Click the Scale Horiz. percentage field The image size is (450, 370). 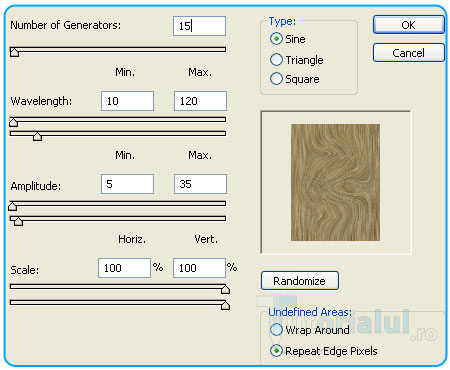pos(124,268)
